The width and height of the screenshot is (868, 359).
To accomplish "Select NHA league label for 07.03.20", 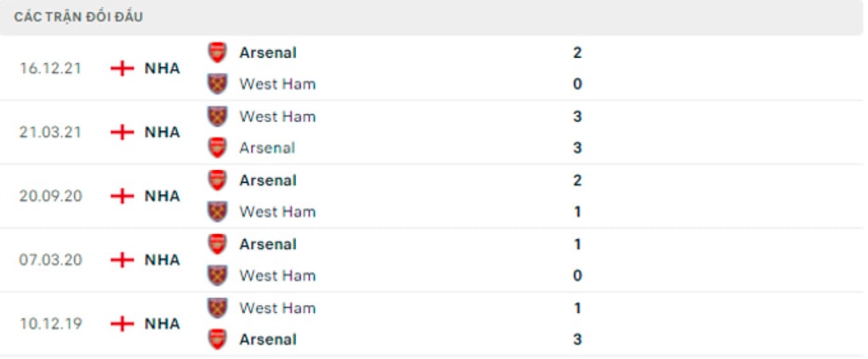I will tap(162, 259).
